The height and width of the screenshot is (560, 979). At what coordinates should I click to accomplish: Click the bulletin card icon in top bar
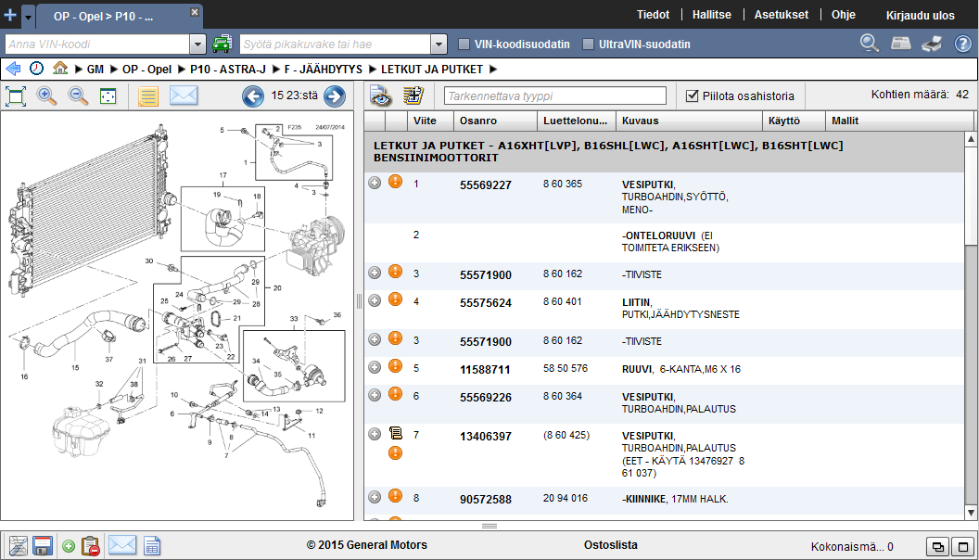tap(900, 43)
